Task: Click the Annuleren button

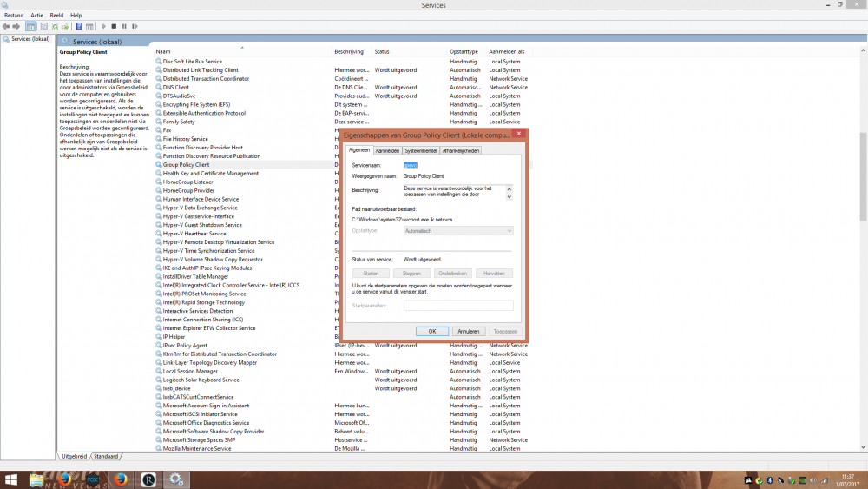Action: coord(469,331)
